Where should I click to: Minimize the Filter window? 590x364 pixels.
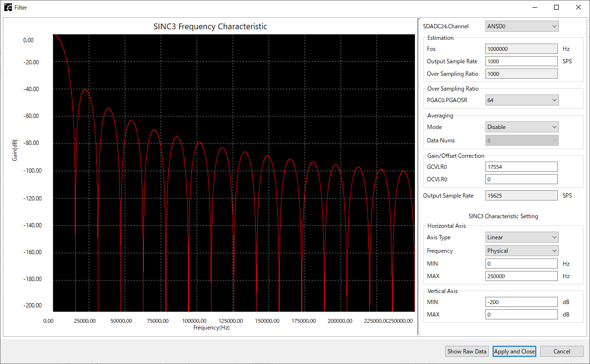pyautogui.click(x=534, y=8)
